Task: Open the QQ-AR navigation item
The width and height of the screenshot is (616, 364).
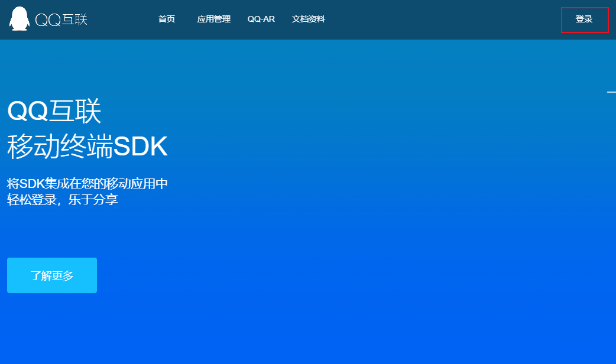Action: [x=261, y=19]
